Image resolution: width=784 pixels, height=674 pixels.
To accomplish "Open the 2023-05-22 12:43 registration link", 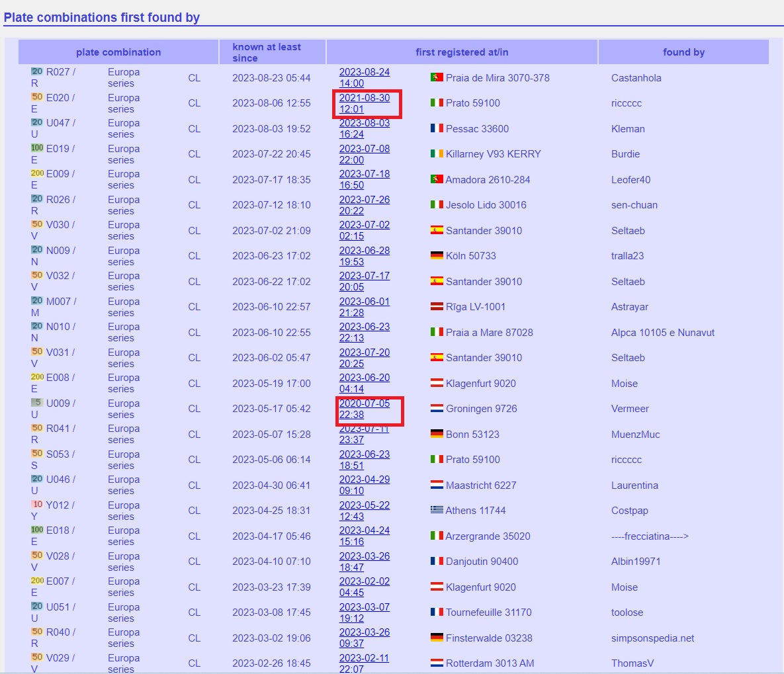I will click(x=365, y=511).
